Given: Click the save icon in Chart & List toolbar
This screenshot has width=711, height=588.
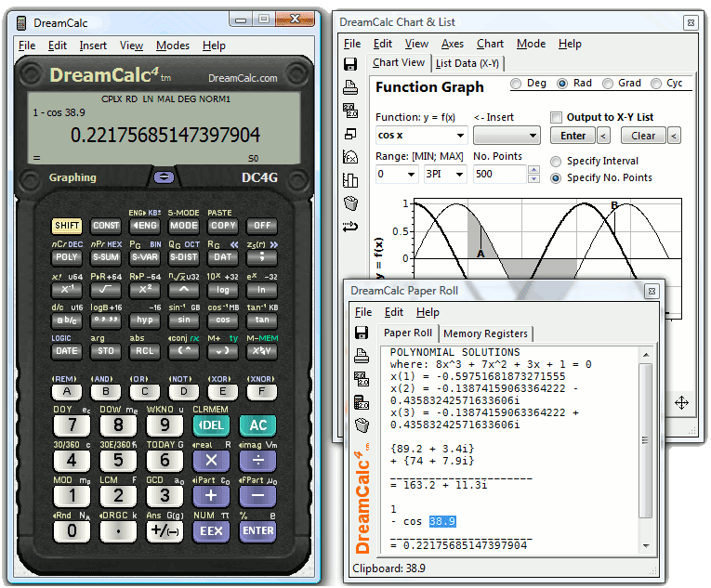Looking at the screenshot, I should (350, 64).
